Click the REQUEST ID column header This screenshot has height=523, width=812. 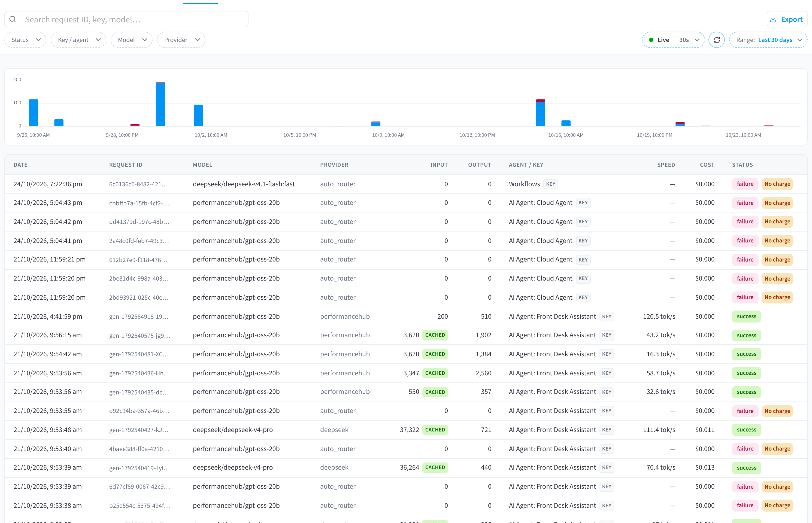(126, 165)
